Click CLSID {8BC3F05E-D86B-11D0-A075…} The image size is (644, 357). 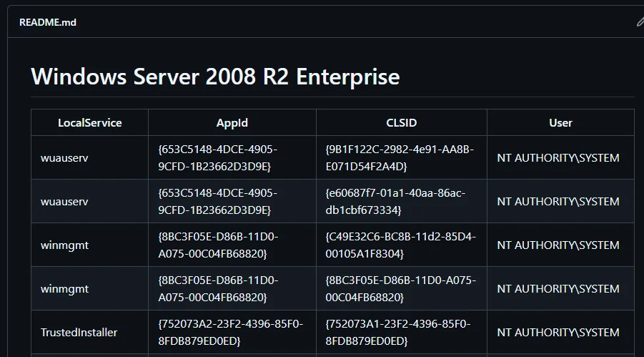point(400,289)
